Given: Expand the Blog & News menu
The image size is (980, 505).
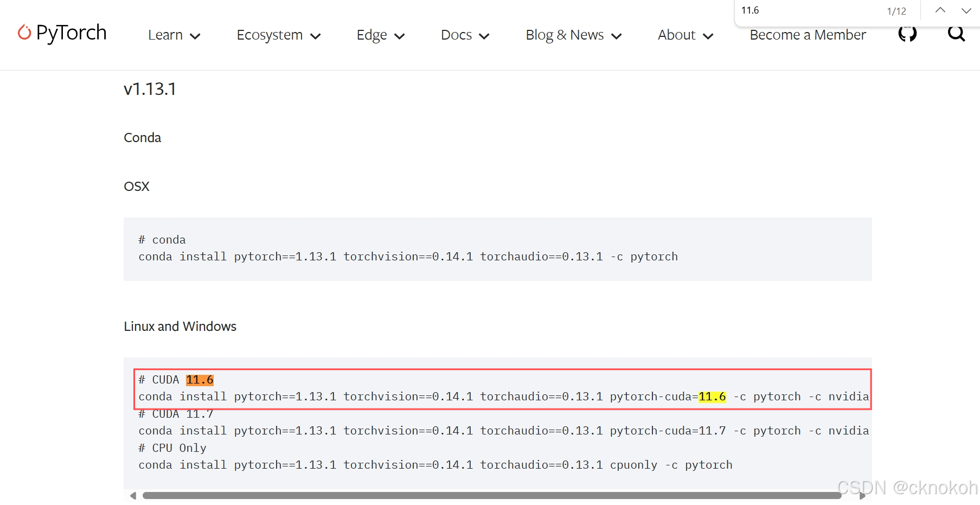Looking at the screenshot, I should tap(574, 35).
